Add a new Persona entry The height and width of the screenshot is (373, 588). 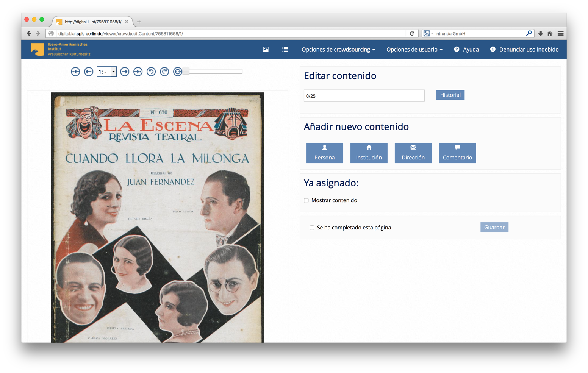(325, 153)
